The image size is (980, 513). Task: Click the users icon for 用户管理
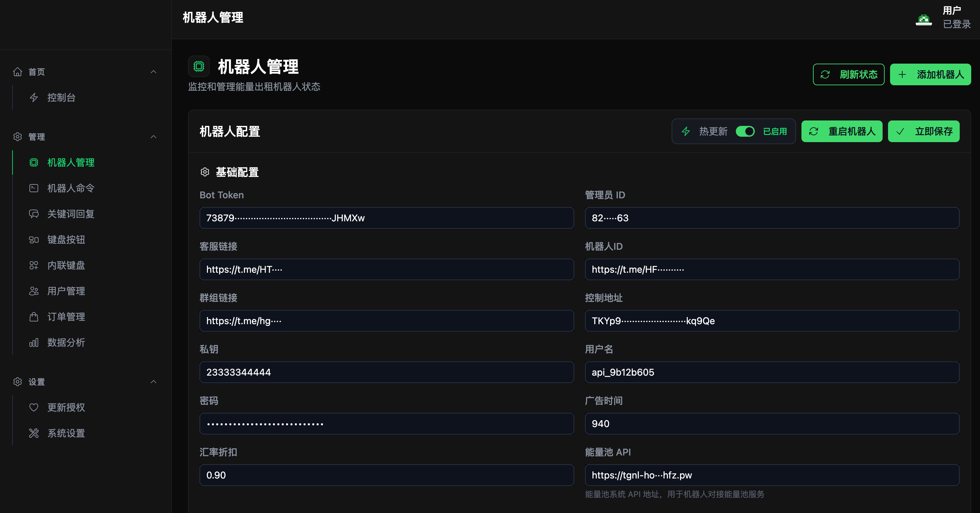point(34,291)
